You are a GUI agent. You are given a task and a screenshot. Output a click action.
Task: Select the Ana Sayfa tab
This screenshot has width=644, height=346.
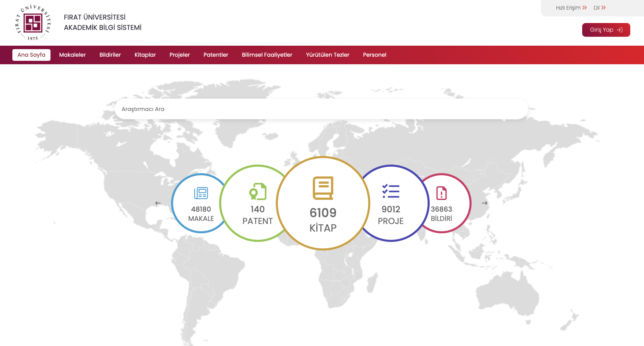(31, 55)
